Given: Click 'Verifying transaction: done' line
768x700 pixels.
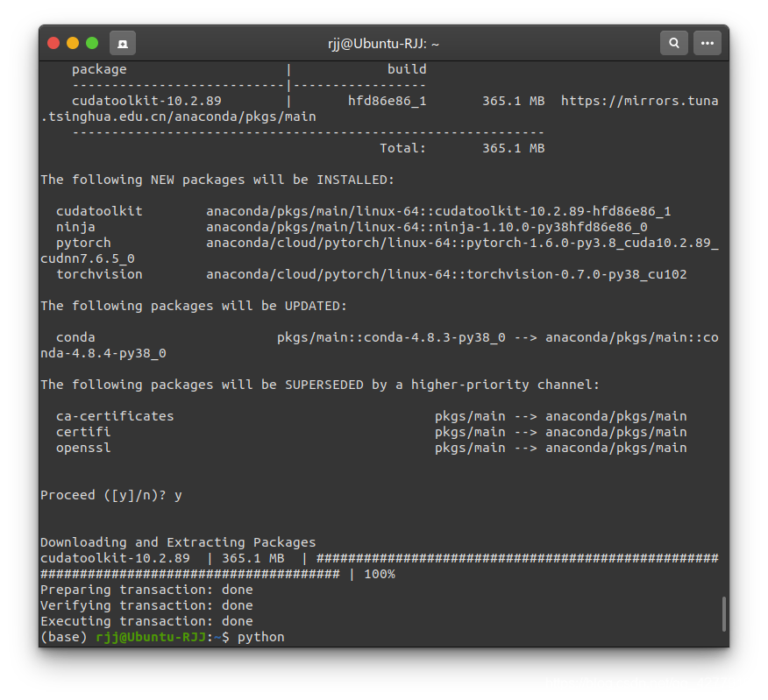Looking at the screenshot, I should (x=146, y=605).
